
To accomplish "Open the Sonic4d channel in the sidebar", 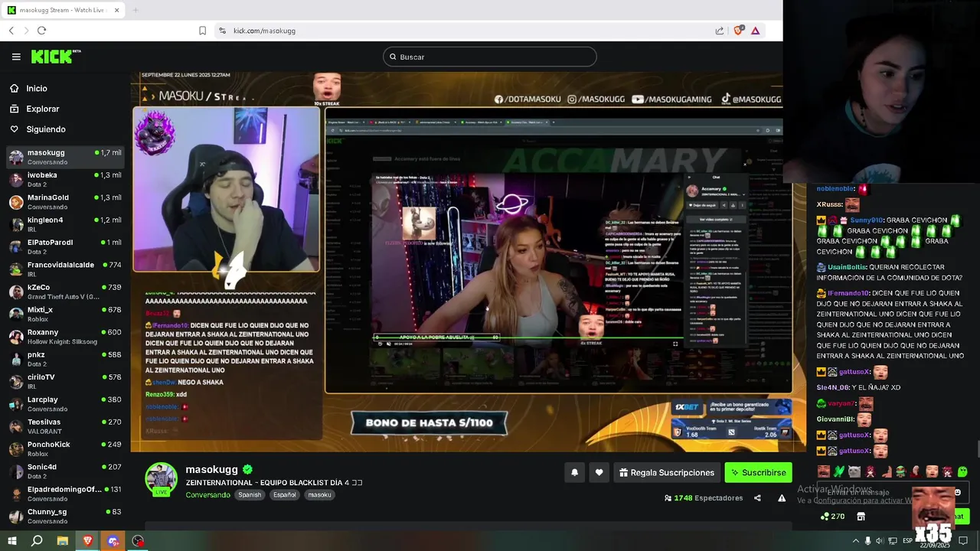I will (65, 471).
